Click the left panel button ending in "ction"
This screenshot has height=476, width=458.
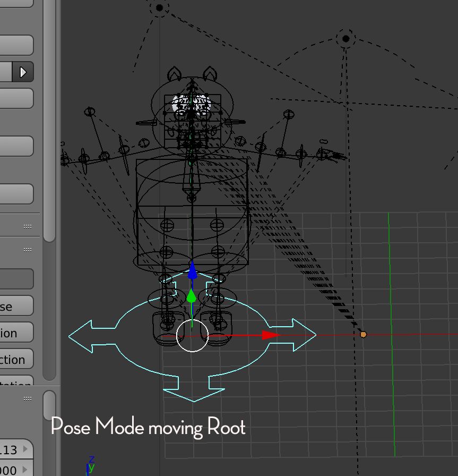point(16,359)
